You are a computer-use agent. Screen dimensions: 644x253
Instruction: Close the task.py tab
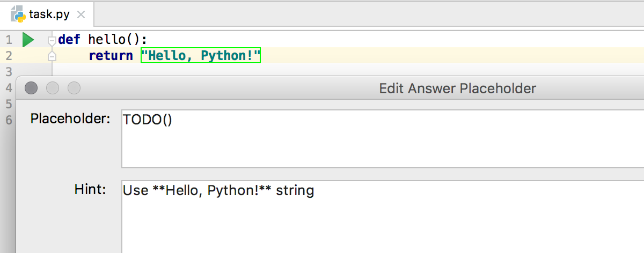(x=81, y=15)
